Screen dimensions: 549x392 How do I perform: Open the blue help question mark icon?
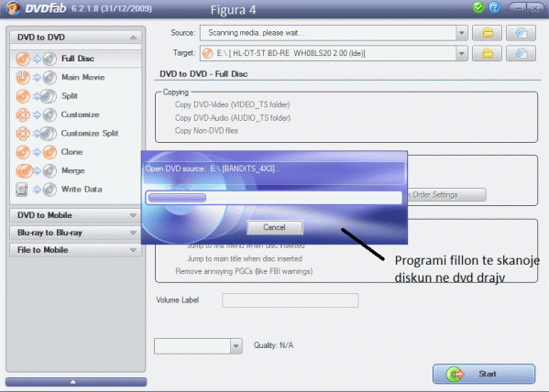(494, 7)
